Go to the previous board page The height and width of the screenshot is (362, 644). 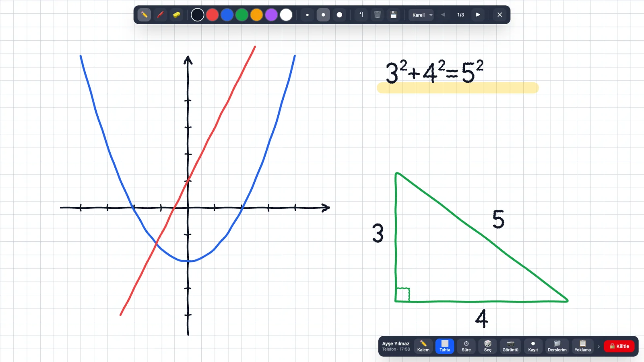443,15
